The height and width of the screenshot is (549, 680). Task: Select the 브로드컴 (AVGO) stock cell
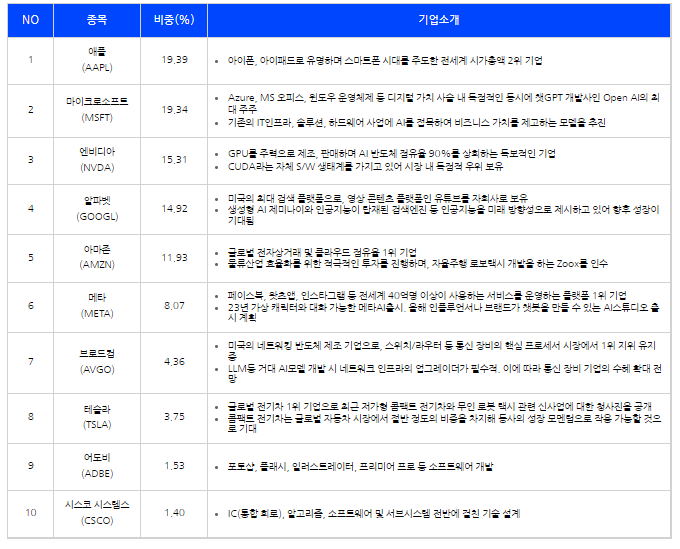coord(97,362)
